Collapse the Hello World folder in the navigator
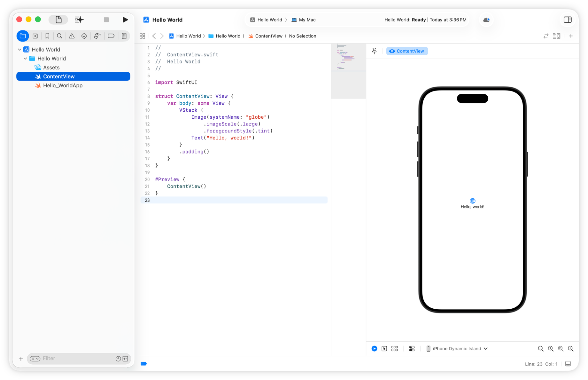Viewport: 588px width, 380px height. (x=25, y=59)
